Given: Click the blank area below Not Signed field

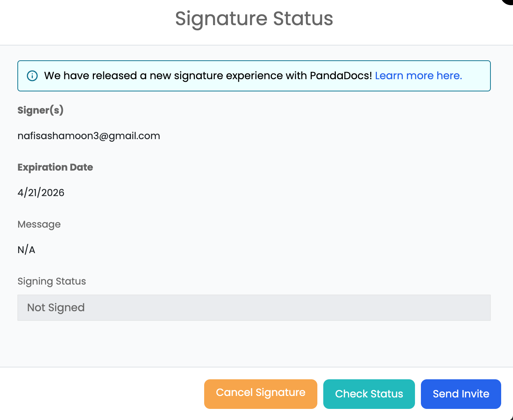Looking at the screenshot, I should click(x=254, y=344).
